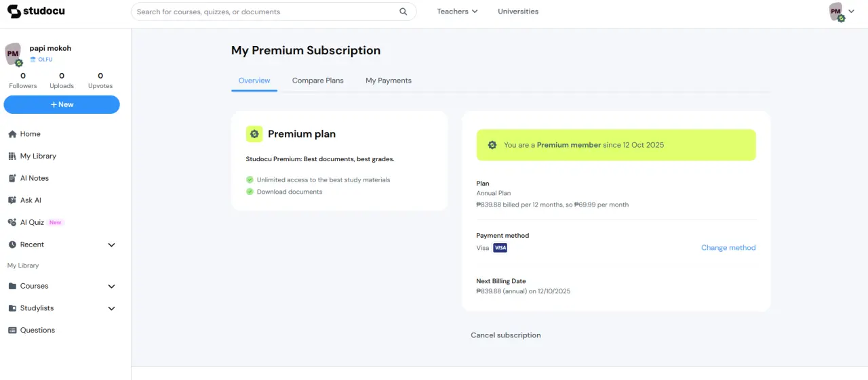Click the Studocu logo icon

point(14,12)
